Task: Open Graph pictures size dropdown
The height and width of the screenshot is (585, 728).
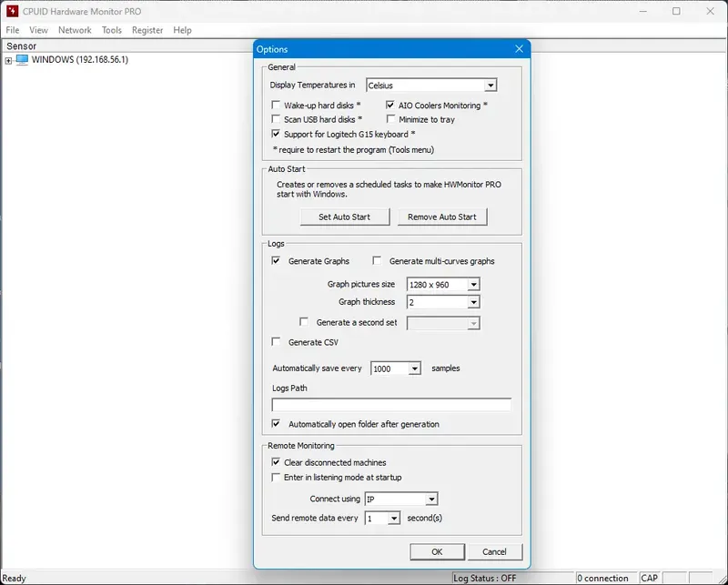Action: (x=443, y=285)
